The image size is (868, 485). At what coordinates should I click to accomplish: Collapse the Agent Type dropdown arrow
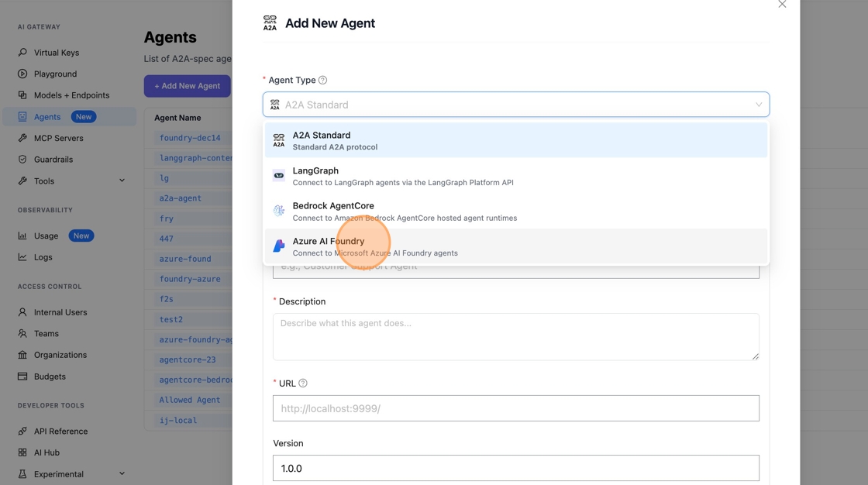[759, 105]
